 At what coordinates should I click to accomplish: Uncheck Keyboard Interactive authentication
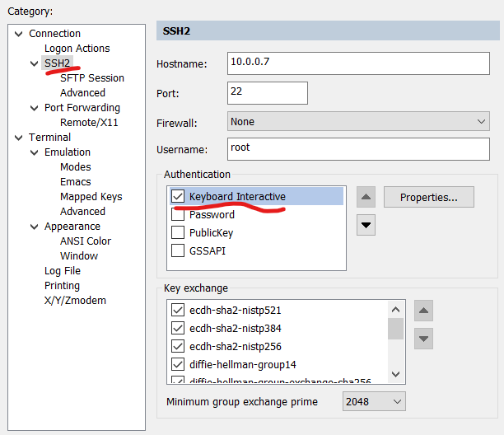pos(178,197)
